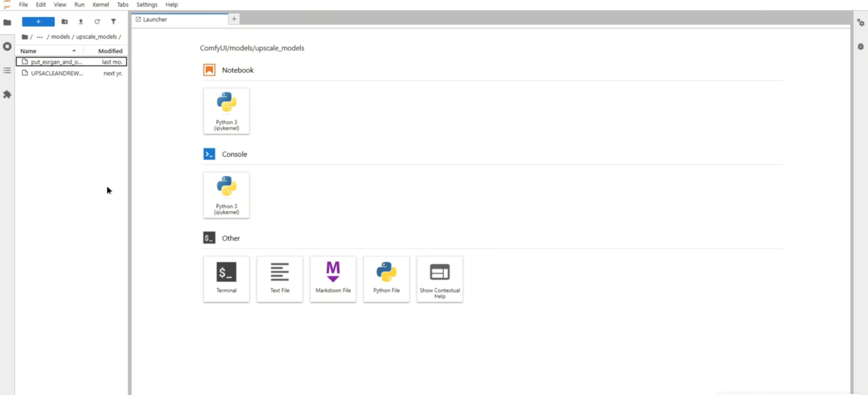Expand the breadcrumb ellipsis
Image resolution: width=868 pixels, height=395 pixels.
(x=40, y=37)
